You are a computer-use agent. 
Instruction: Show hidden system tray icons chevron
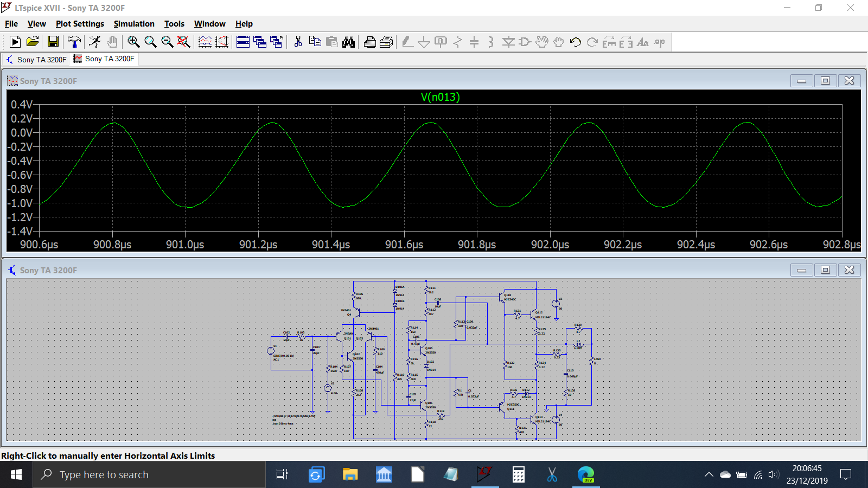pos(709,475)
